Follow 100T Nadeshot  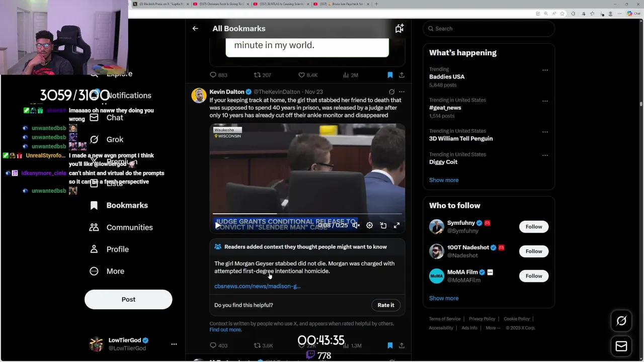tap(534, 251)
